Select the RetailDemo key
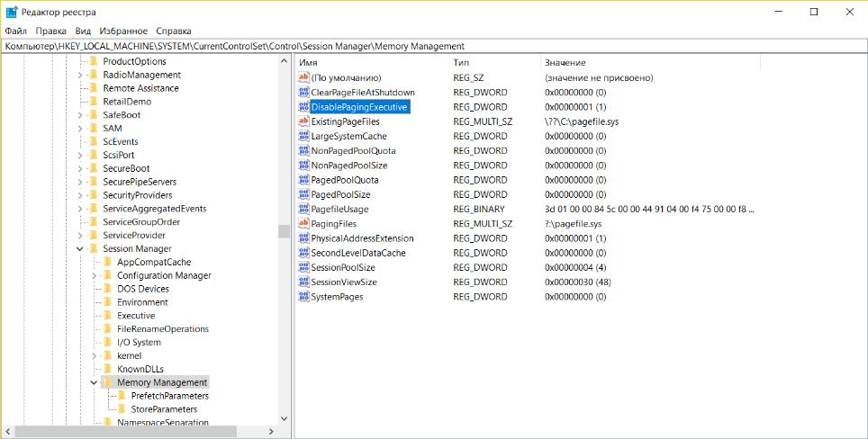The height and width of the screenshot is (439, 868). coord(127,102)
